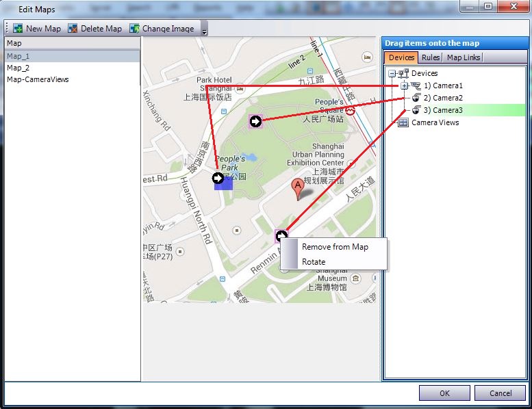Select the 3) Camera3 tree item
This screenshot has height=409, width=532.
443,110
